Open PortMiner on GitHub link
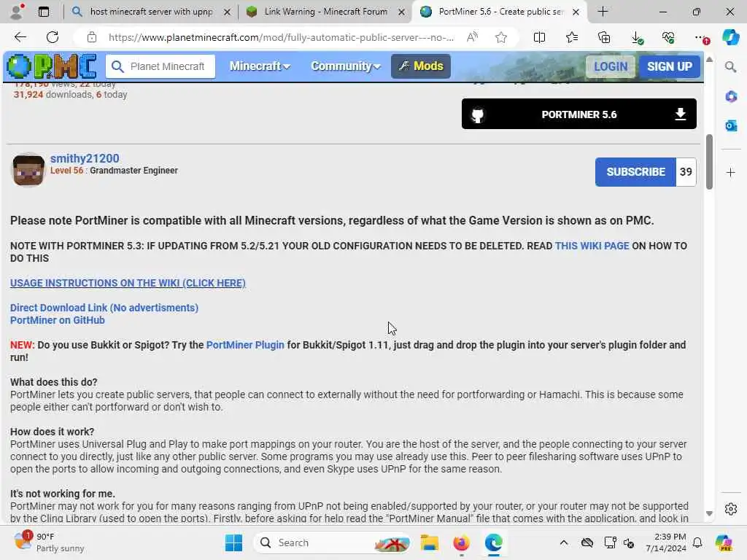The width and height of the screenshot is (747, 560). (58, 320)
